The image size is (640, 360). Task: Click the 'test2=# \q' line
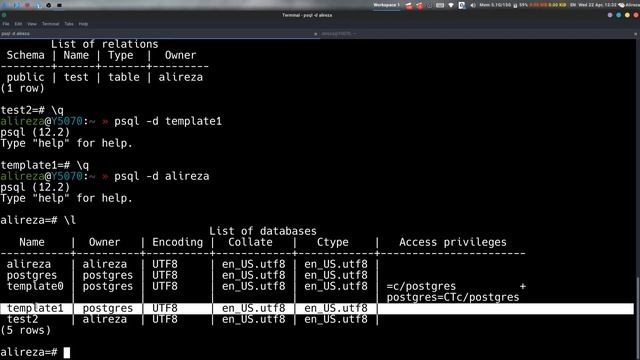point(32,110)
